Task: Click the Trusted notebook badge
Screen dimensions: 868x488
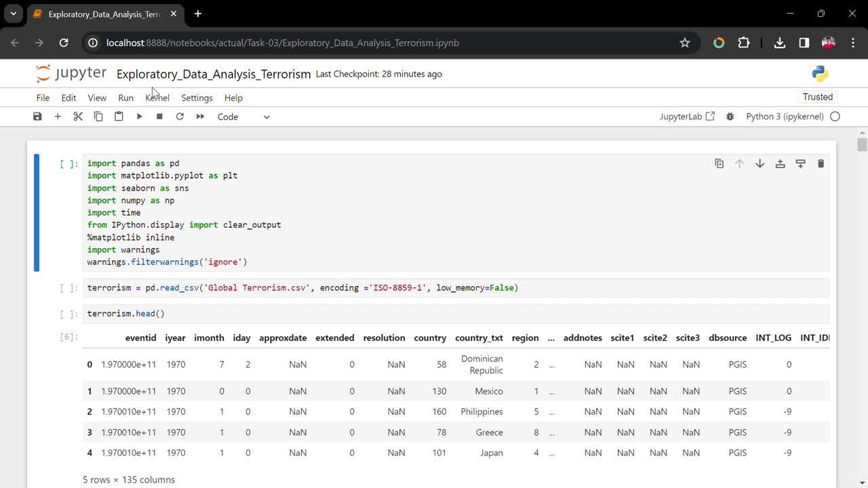Action: click(x=818, y=97)
